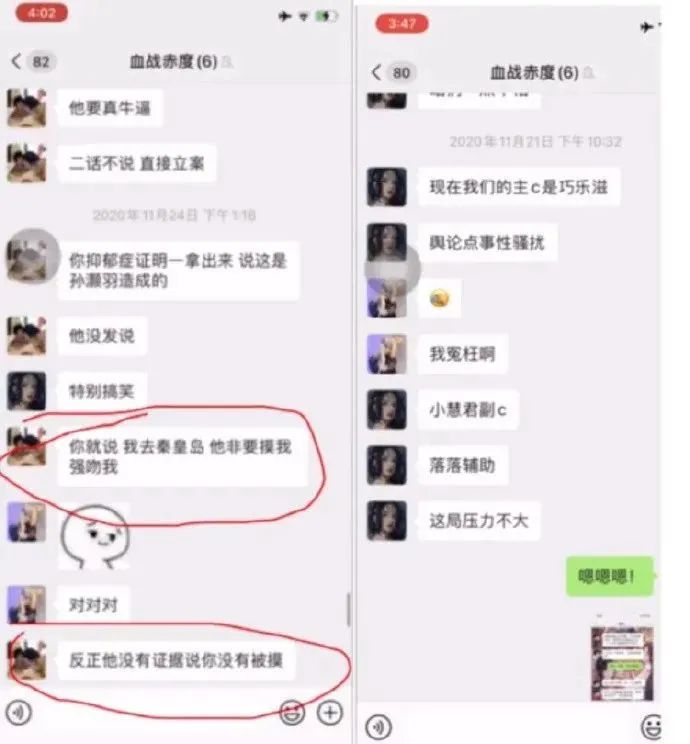Tap laughing emoji message in right chat

[439, 298]
